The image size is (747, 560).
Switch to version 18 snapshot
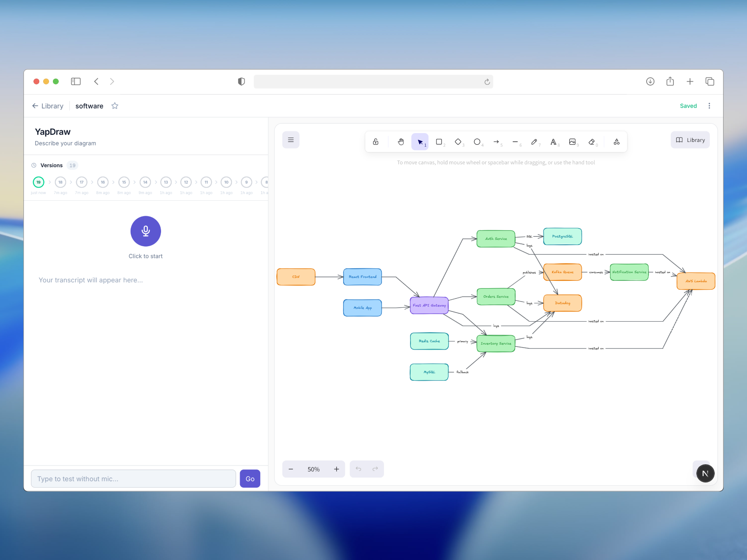coord(60,182)
